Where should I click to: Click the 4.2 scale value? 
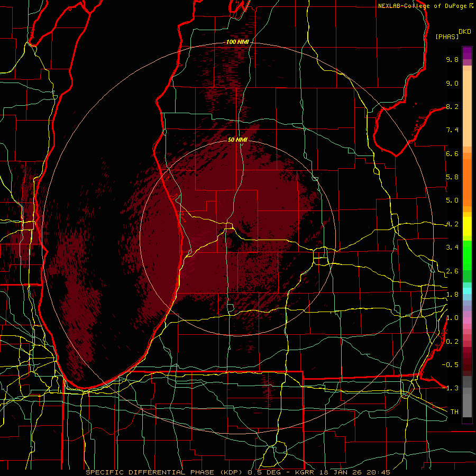pos(452,224)
